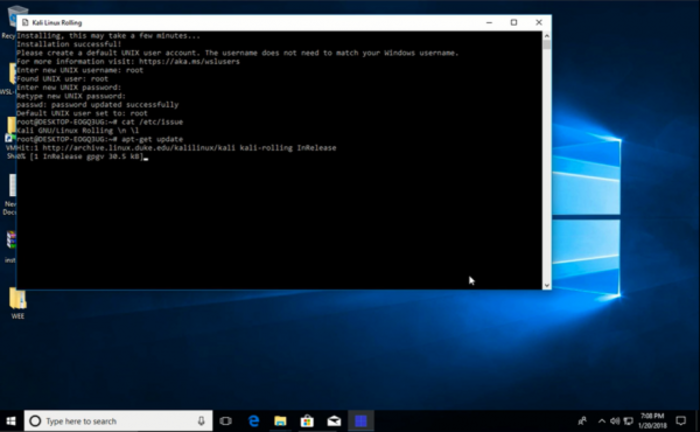The image size is (700, 432).
Task: Click the taskbar clock showing 7:08 PM
Action: (652, 421)
